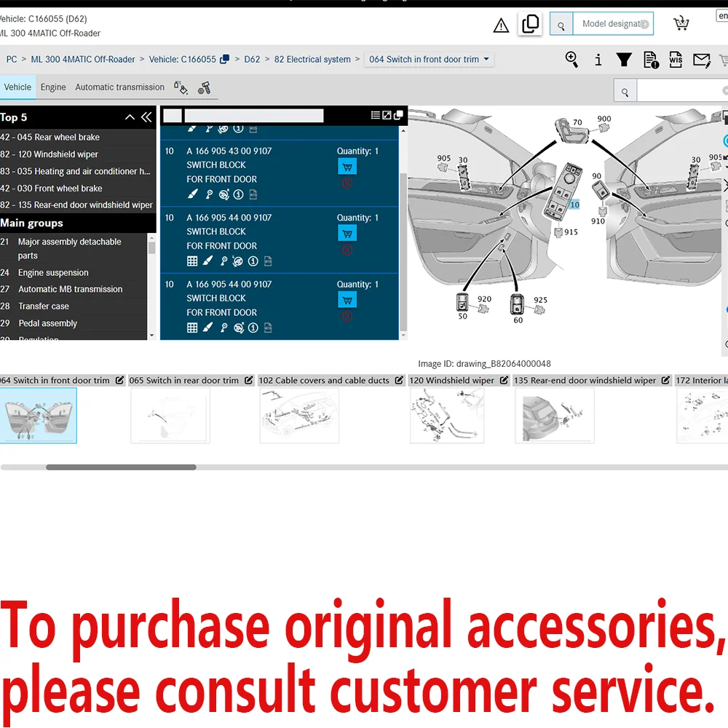Click the wrench and parts tab icon
Image resolution: width=728 pixels, height=728 pixels.
pos(205,87)
